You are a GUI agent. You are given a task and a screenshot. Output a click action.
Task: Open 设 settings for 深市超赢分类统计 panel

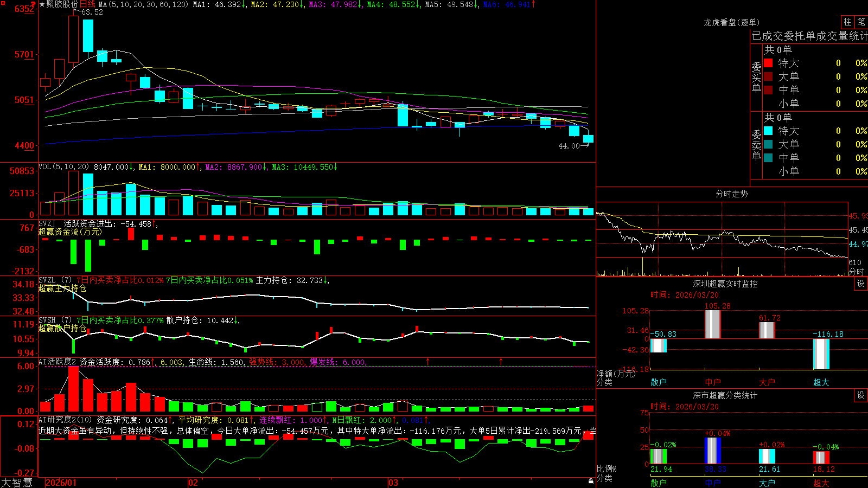pos(860,395)
